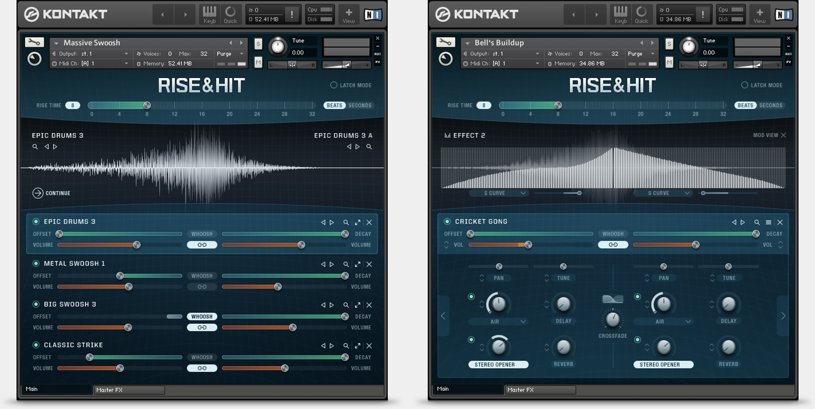Remove the Classic Strike layer with its X
The height and width of the screenshot is (409, 815).
(x=369, y=346)
